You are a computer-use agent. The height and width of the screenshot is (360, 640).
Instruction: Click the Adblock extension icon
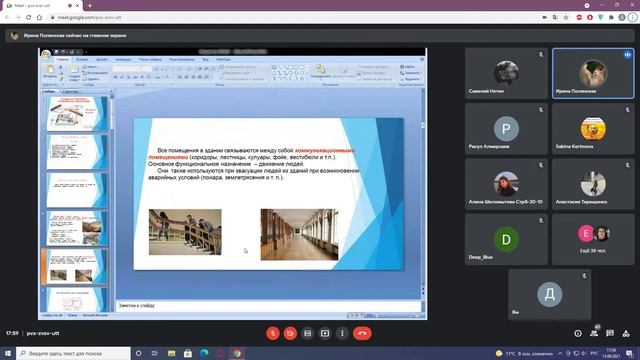579,18
